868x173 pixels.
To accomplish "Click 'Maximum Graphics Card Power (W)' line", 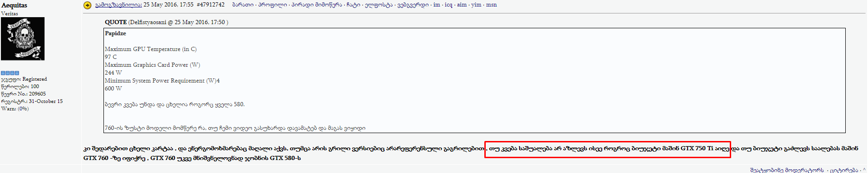I will (153, 65).
